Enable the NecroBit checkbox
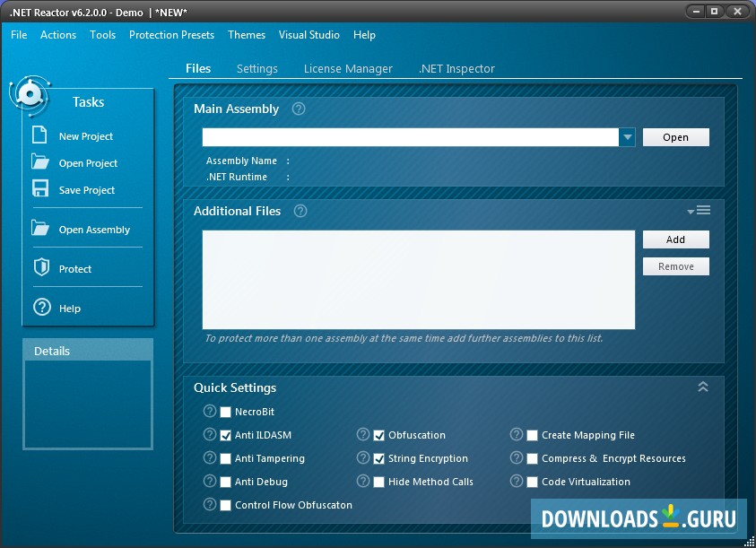756x548 pixels. pyautogui.click(x=225, y=412)
